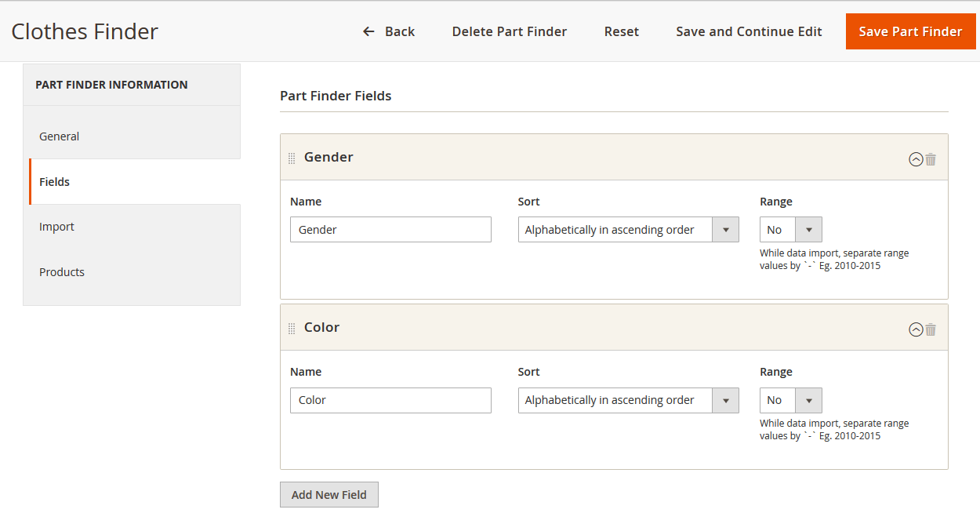The height and width of the screenshot is (513, 980).
Task: Delete the Gender field using its trash icon
Action: click(x=931, y=158)
